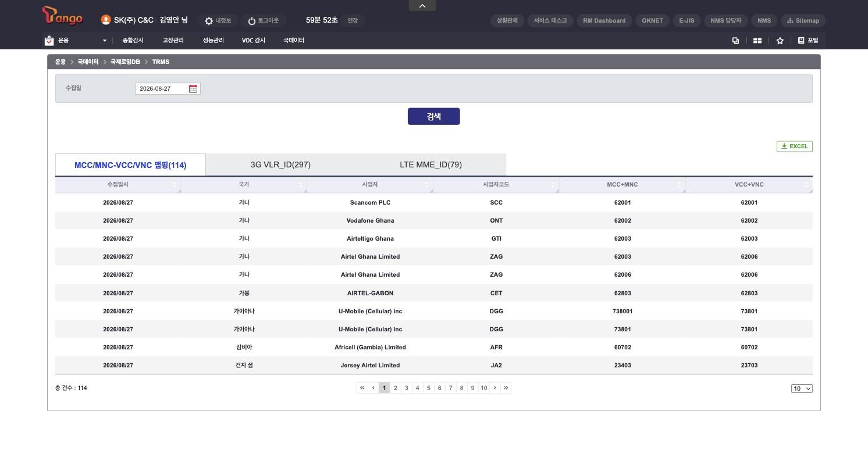Open 내정보 with the gear icon
Viewport: 868px width, 472px height.
(x=218, y=20)
